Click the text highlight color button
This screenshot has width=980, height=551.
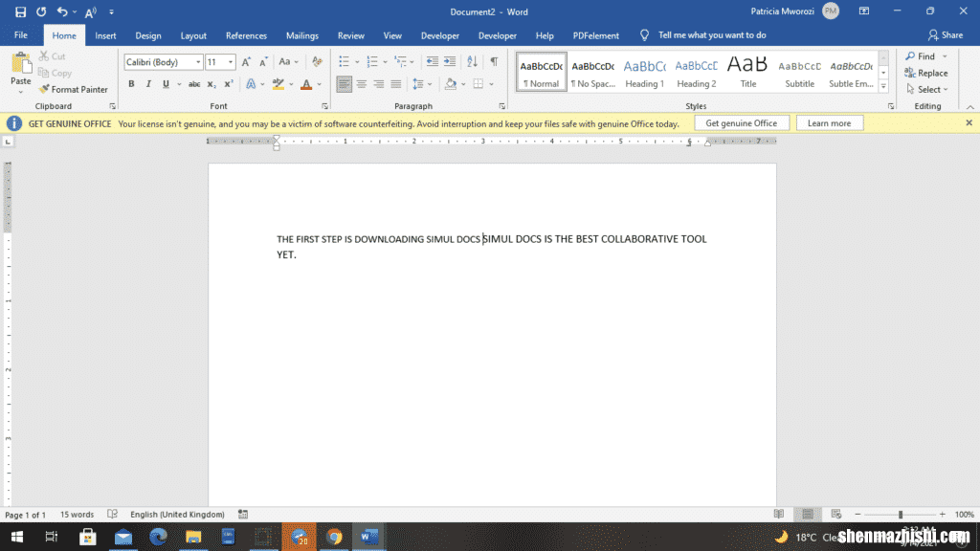click(278, 84)
